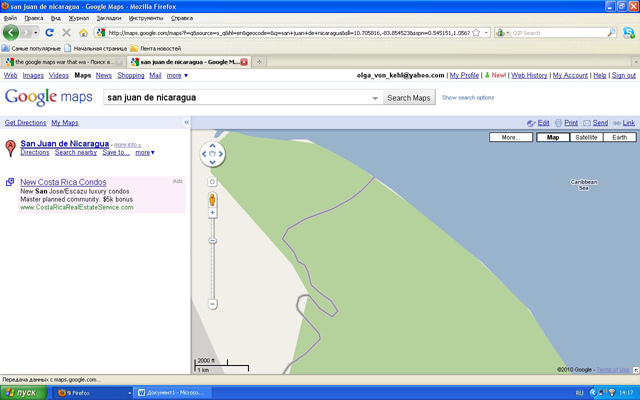Open the search engine selector dropdown

[502, 33]
